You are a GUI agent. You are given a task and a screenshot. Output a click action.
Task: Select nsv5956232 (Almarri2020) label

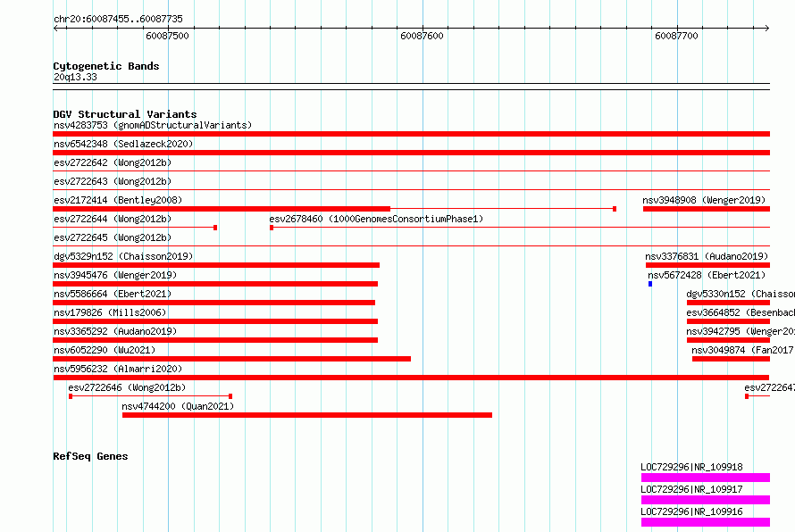click(118, 369)
